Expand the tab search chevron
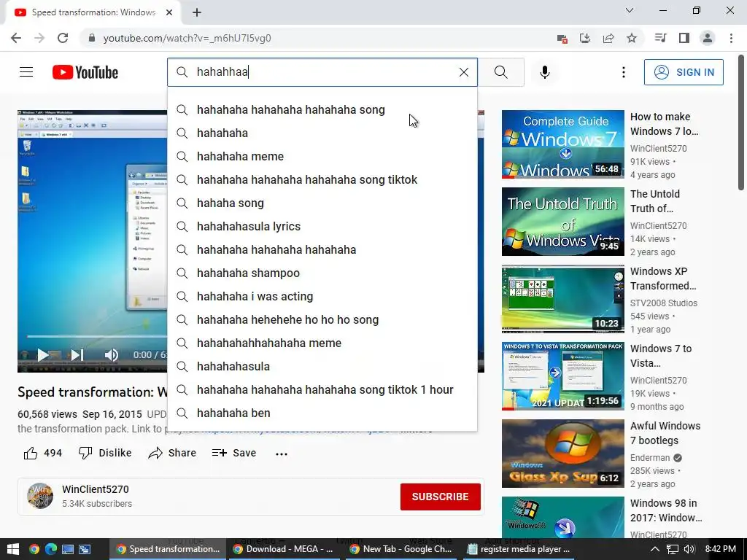Viewport: 747px width, 560px height. point(630,10)
